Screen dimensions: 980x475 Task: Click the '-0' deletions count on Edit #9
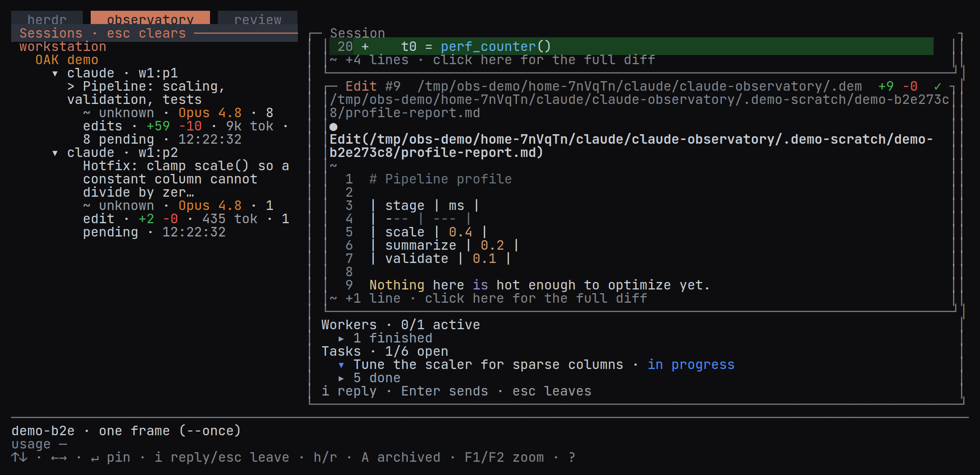tap(910, 86)
